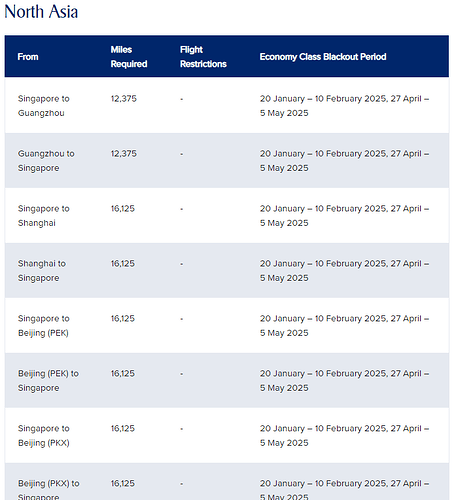Screen dimensions: 454x500
Task: Click 12,375 miles for Singapore to Guangzhou
Action: [124, 99]
